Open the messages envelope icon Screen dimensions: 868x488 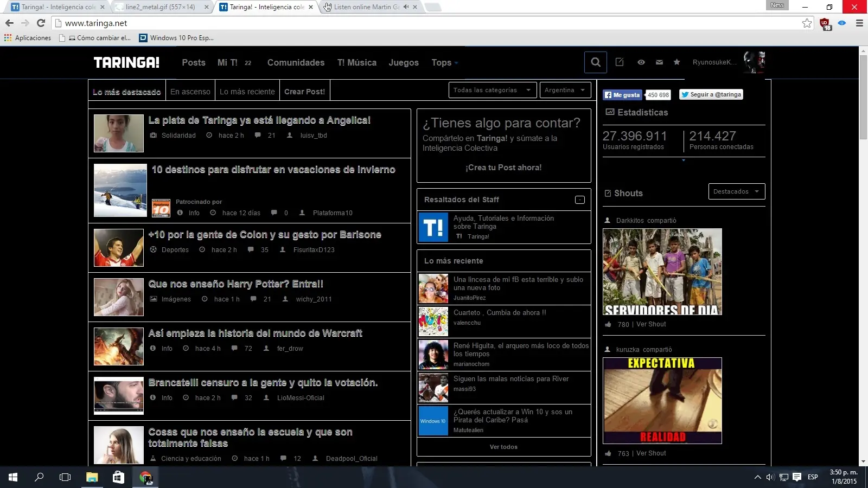(x=659, y=62)
